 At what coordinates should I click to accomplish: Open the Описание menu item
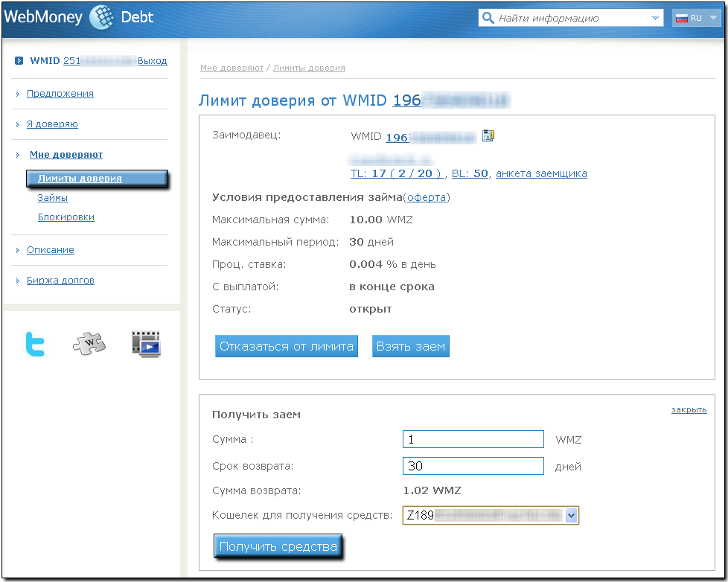[50, 249]
